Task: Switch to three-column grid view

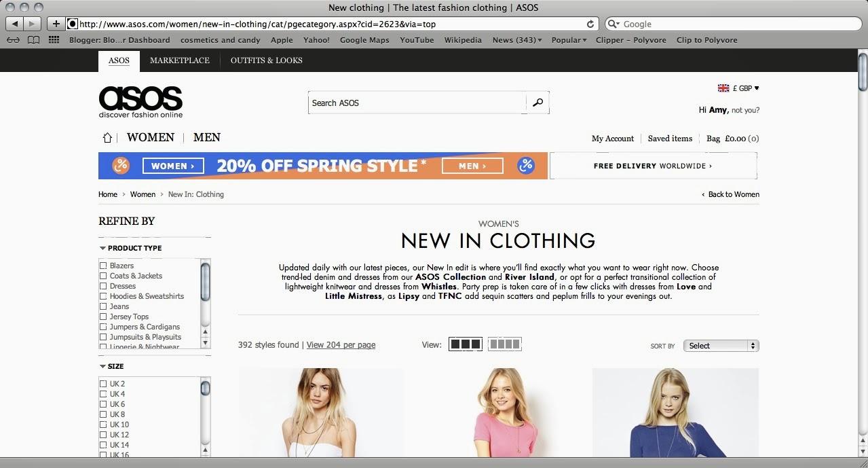Action: point(466,344)
